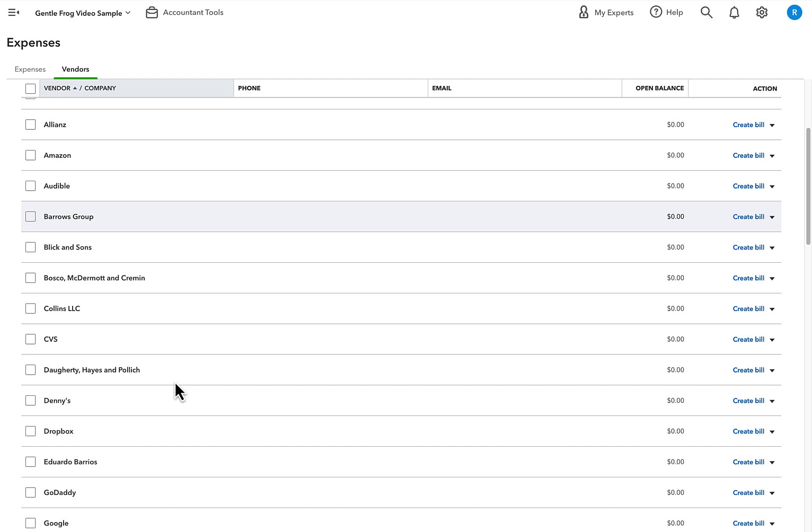Screen dimensions: 812x532
Task: Check the GoDaddy vendor checkbox
Action: (31, 493)
